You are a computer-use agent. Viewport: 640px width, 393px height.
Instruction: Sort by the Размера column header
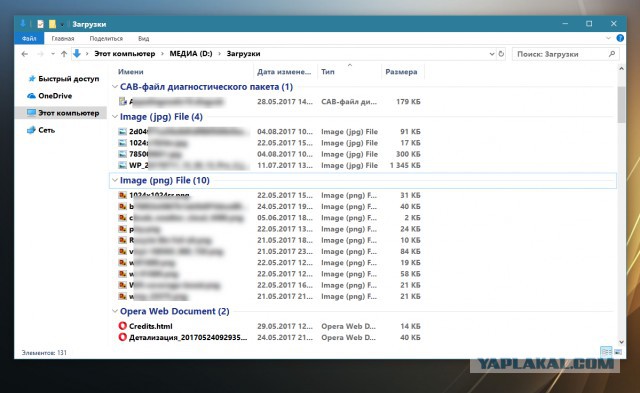[x=401, y=72]
